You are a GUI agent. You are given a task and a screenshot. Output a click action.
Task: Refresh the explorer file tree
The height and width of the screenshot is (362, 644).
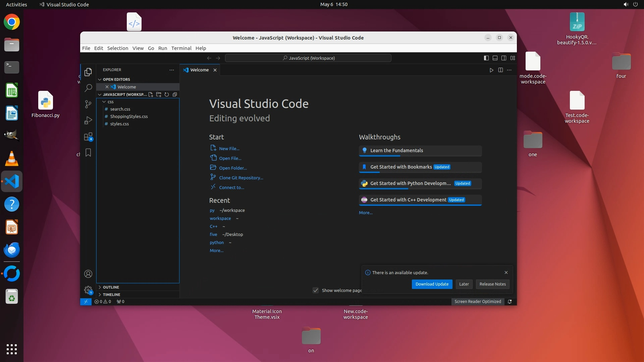[x=167, y=95]
